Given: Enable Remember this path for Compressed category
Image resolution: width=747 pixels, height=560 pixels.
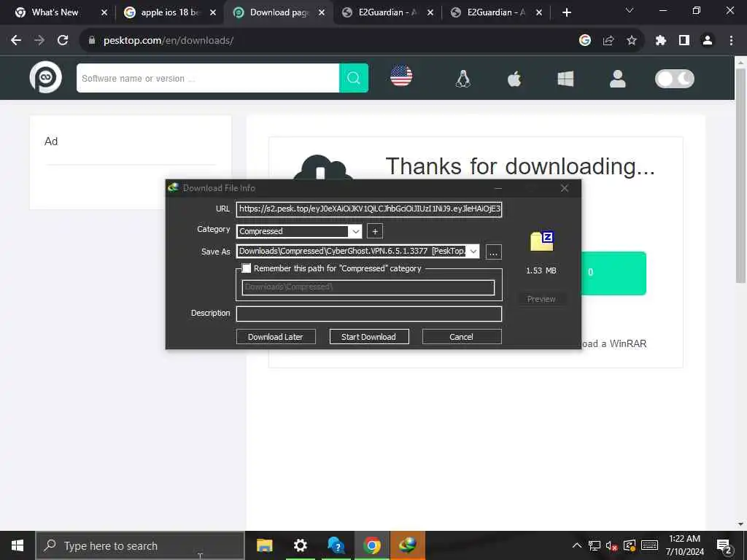Looking at the screenshot, I should pyautogui.click(x=247, y=268).
